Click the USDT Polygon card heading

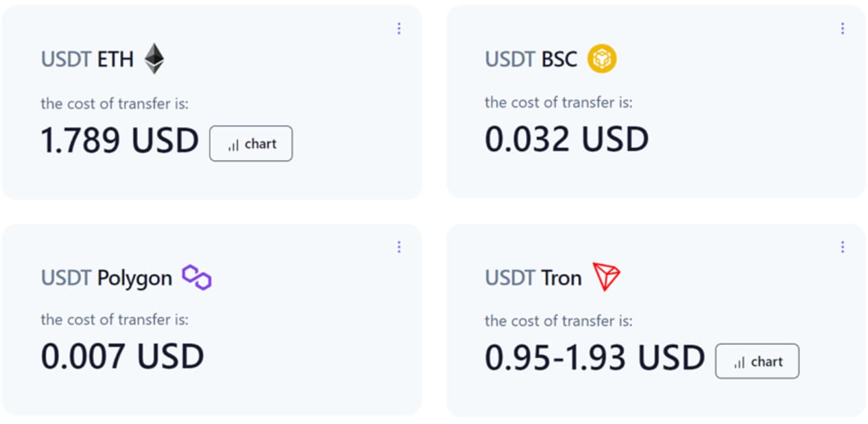point(106,277)
